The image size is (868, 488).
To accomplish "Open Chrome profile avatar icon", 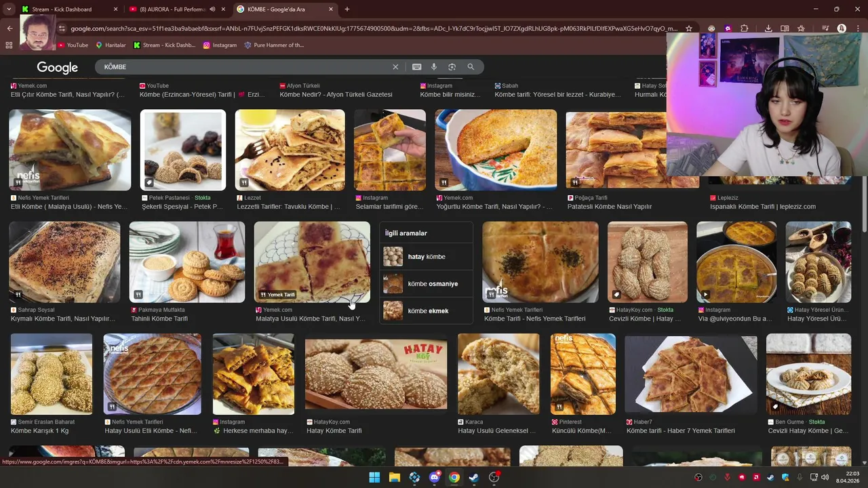I will coord(842,28).
